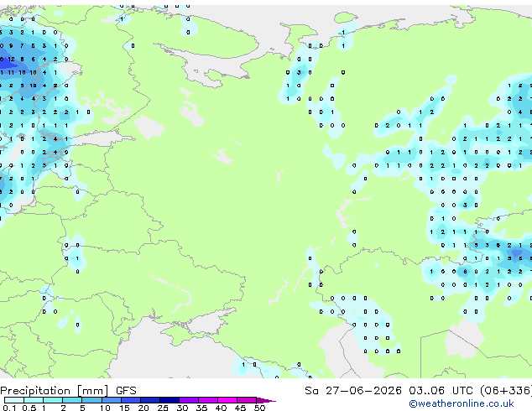The width and height of the screenshot is (532, 411).
Task: Click the '(06+336' forecast offset text
Action: point(506,391)
